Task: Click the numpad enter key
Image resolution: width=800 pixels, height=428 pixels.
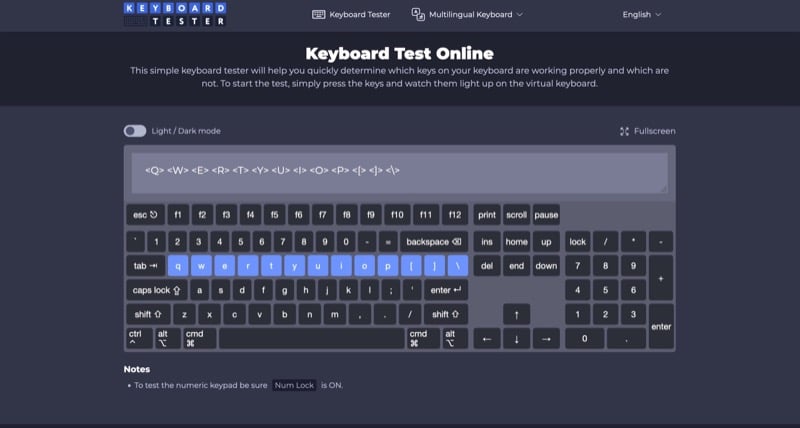Action: pyautogui.click(x=661, y=326)
